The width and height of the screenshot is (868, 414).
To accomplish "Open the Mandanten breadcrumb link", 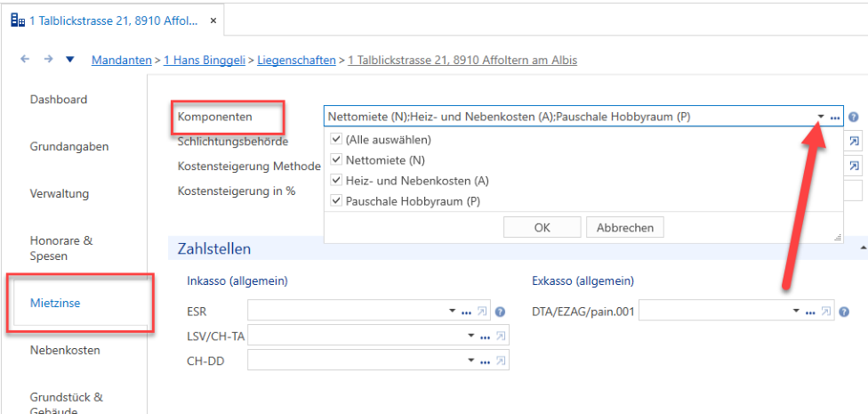I will pyautogui.click(x=121, y=60).
